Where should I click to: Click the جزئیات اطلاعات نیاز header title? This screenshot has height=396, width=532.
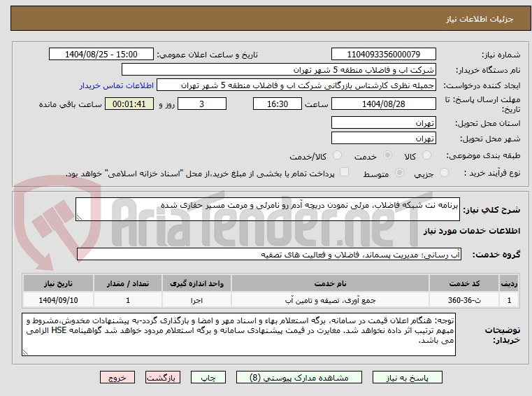tap(480, 19)
